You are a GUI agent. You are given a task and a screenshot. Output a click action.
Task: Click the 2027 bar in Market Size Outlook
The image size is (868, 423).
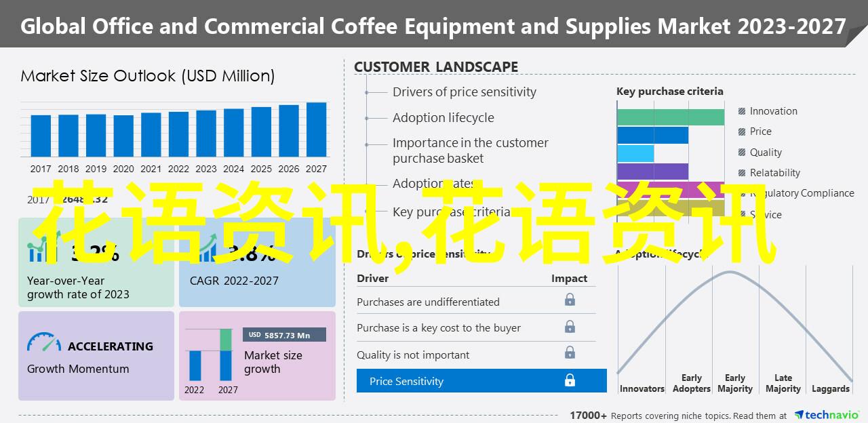coord(316,129)
